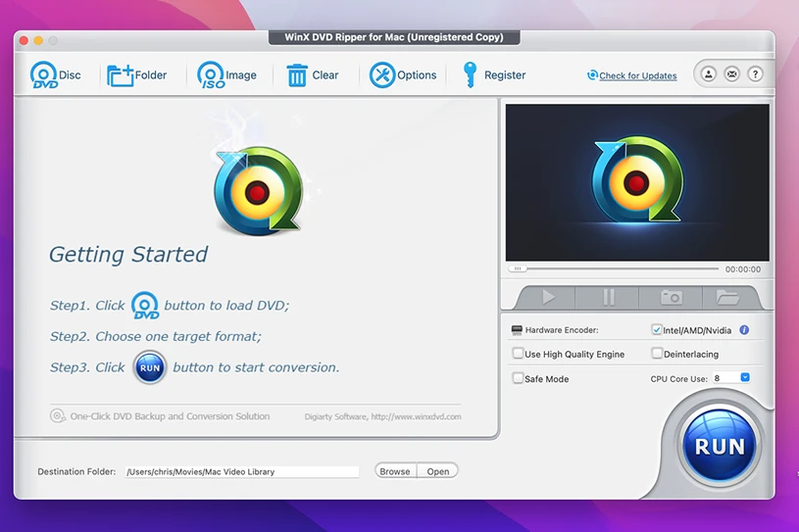Click the One-Click DVD Backup text

coord(170,416)
